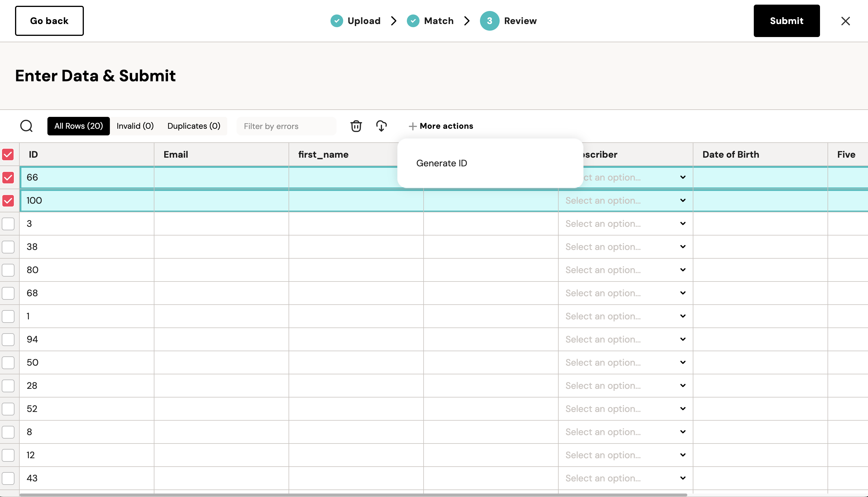Close the importer with X icon
Viewport: 868px width, 497px height.
point(845,21)
